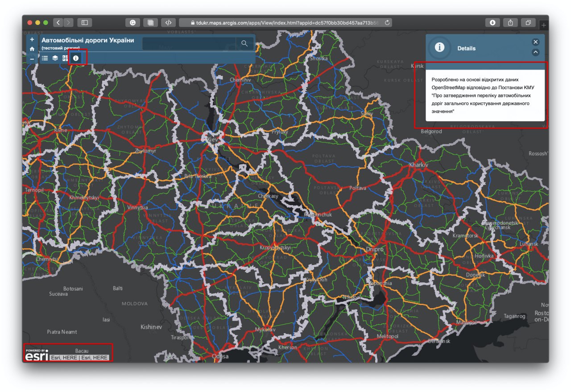Collapse the Details panel with the chevron
The width and height of the screenshot is (571, 392).
click(536, 52)
